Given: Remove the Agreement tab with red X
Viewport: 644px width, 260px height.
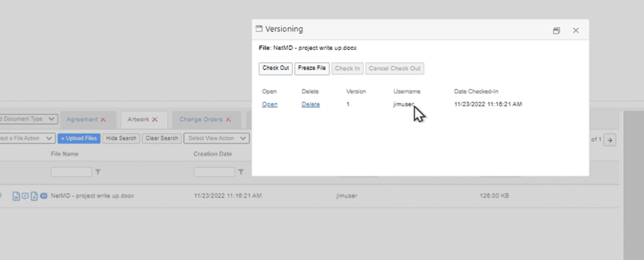Looking at the screenshot, I should (103, 120).
